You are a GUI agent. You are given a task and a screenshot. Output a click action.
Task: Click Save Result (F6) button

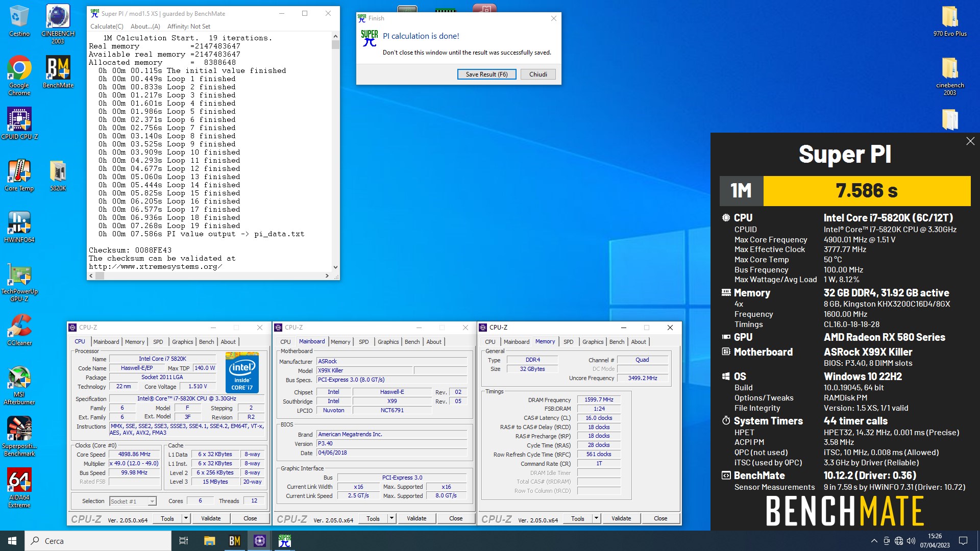coord(486,74)
